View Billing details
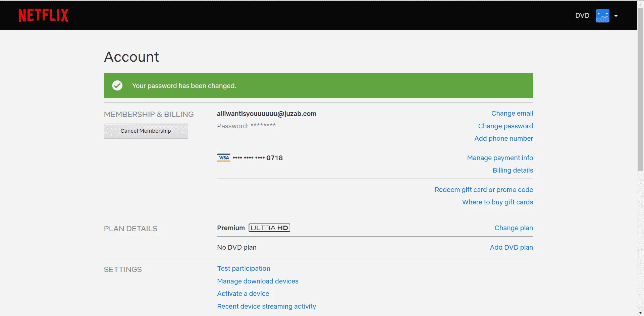This screenshot has height=316, width=644. coord(513,170)
